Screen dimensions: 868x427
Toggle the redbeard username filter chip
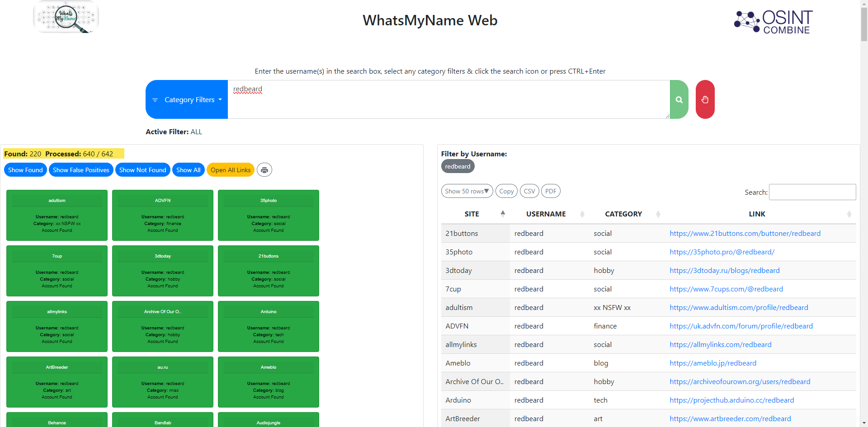point(458,166)
